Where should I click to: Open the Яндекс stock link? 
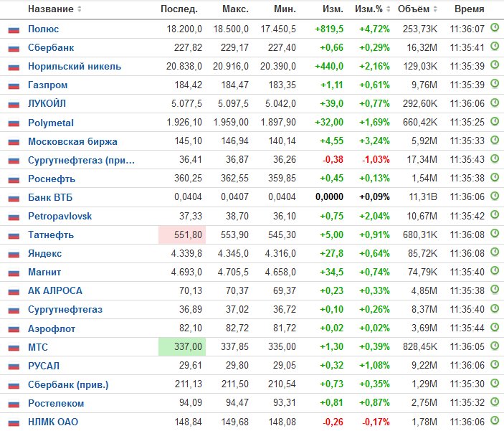click(44, 253)
